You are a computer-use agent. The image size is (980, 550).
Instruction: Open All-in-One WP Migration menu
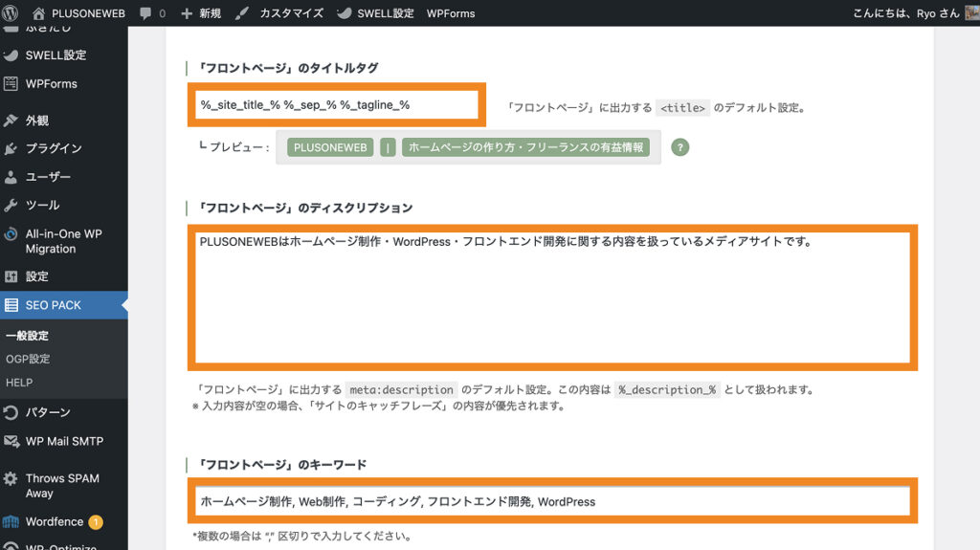(x=63, y=241)
